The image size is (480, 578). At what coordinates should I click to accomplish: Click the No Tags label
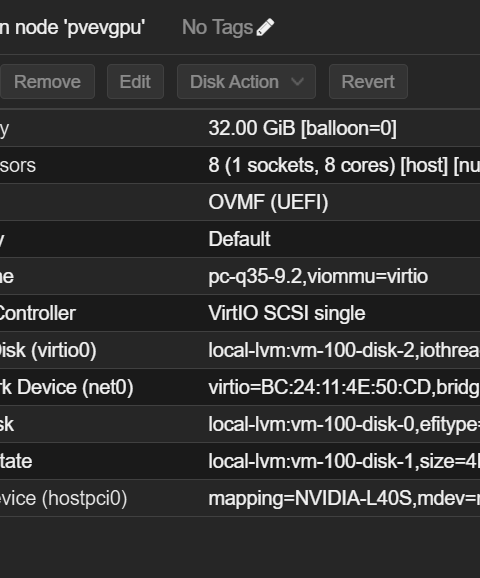pos(218,27)
